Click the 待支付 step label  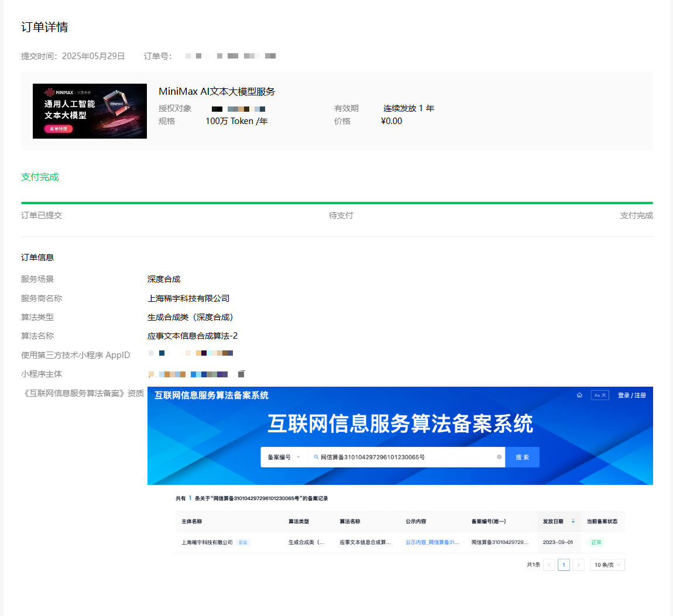341,215
